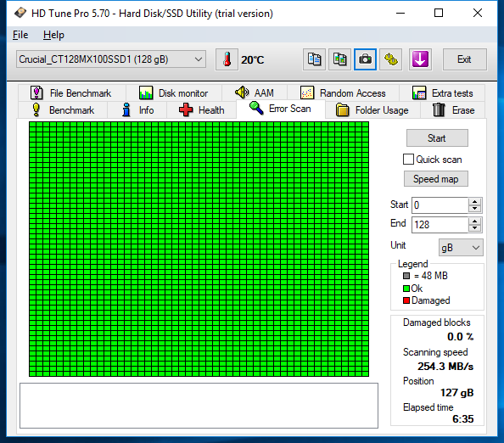Screen dimensions: 504x443
Task: Open the File menu
Action: pos(20,35)
